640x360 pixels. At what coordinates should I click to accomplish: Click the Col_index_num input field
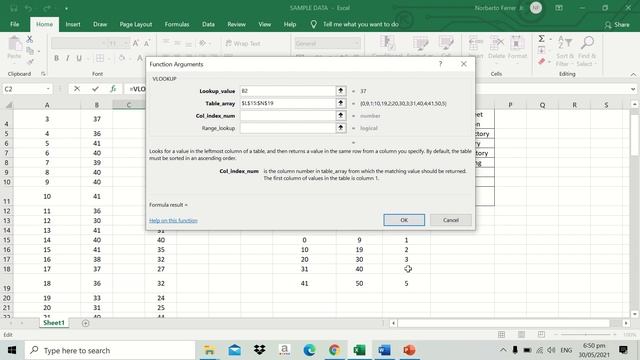pyautogui.click(x=287, y=116)
